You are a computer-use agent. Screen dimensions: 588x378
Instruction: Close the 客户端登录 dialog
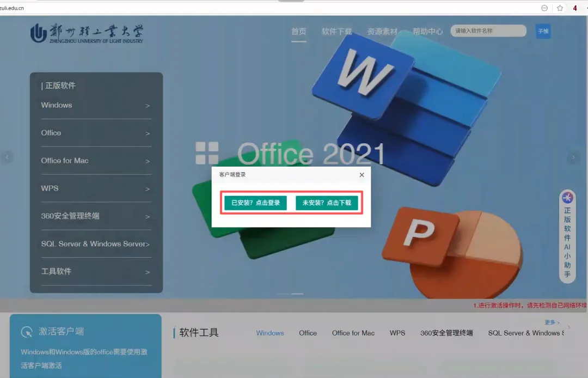pos(362,175)
